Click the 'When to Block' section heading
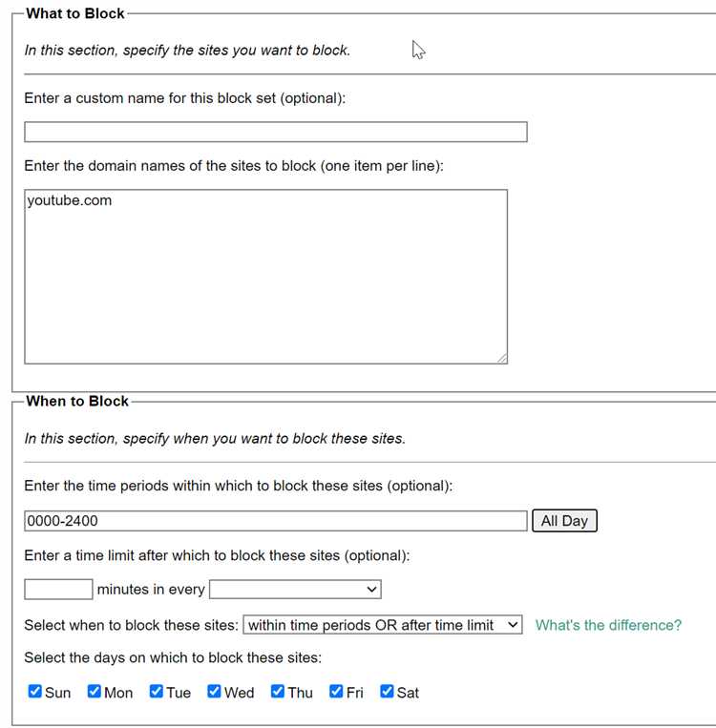Screen dimensions: 716x728 tap(77, 401)
